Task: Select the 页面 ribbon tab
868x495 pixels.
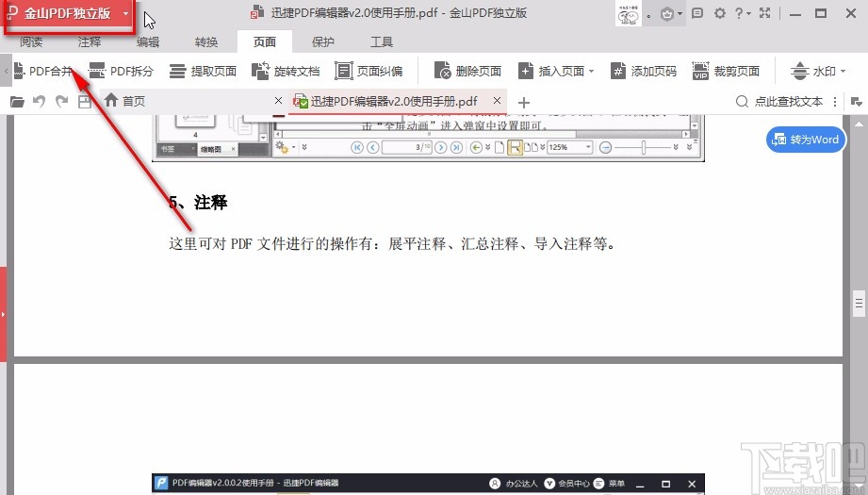Action: coord(265,41)
